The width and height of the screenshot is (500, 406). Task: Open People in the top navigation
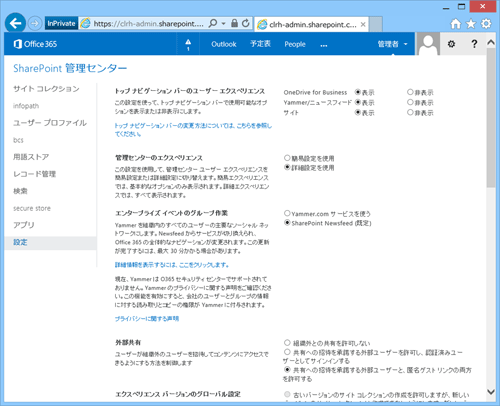(x=295, y=44)
